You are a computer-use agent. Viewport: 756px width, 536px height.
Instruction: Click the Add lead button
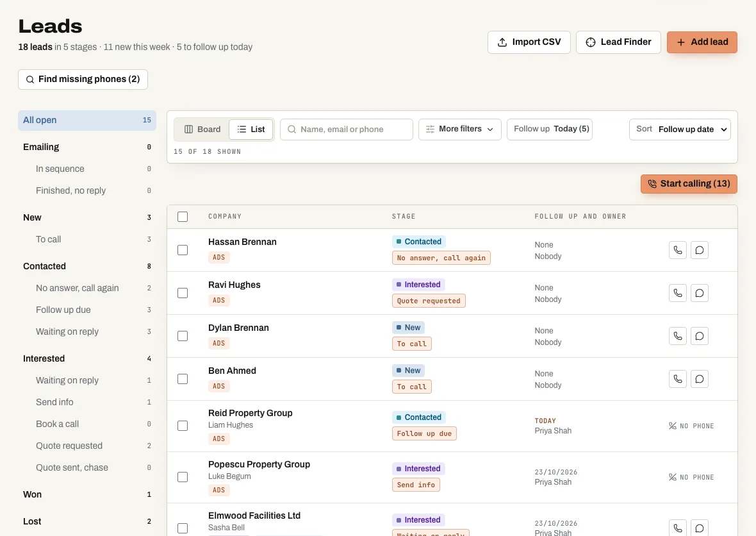coord(702,42)
